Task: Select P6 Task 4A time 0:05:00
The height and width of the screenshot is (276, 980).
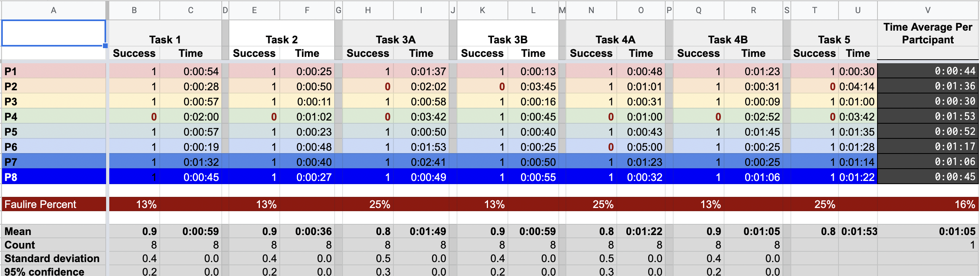Action: [x=641, y=147]
